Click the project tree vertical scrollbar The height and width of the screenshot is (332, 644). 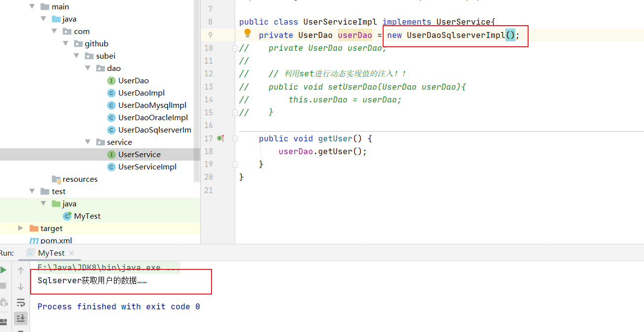click(x=197, y=89)
